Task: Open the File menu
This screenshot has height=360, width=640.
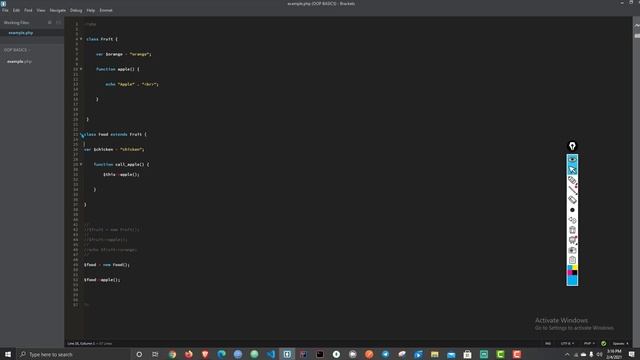Action: (x=5, y=10)
